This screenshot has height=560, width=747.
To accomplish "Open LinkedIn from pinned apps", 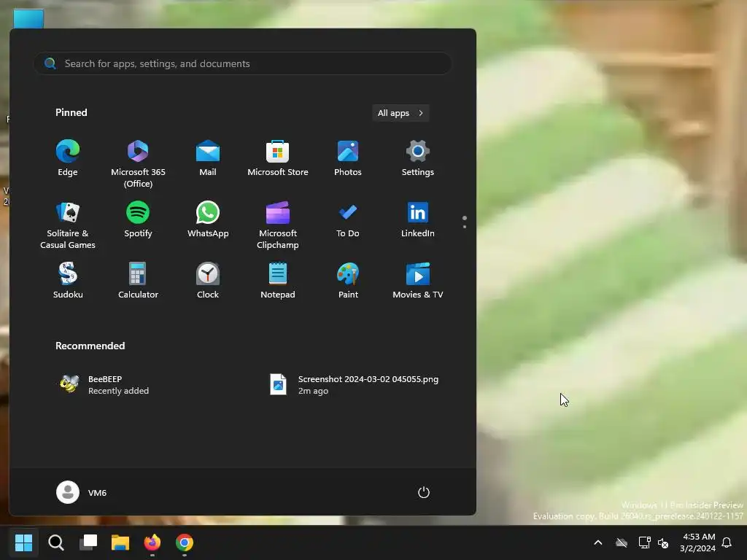I will [418, 220].
